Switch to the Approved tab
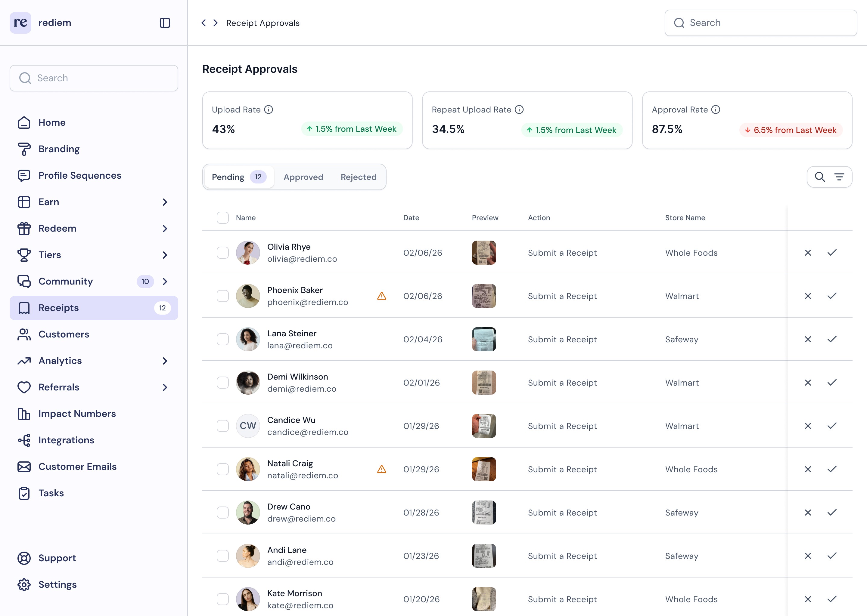 (x=303, y=177)
